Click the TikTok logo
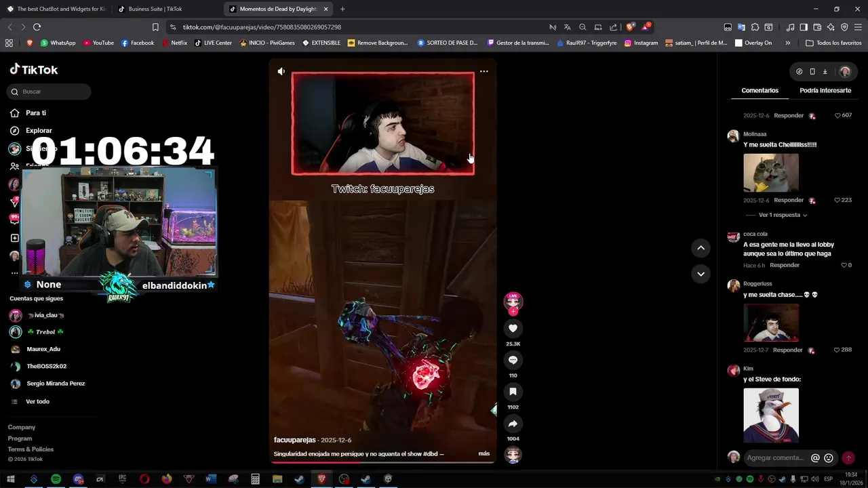The image size is (868, 488). tap(34, 70)
